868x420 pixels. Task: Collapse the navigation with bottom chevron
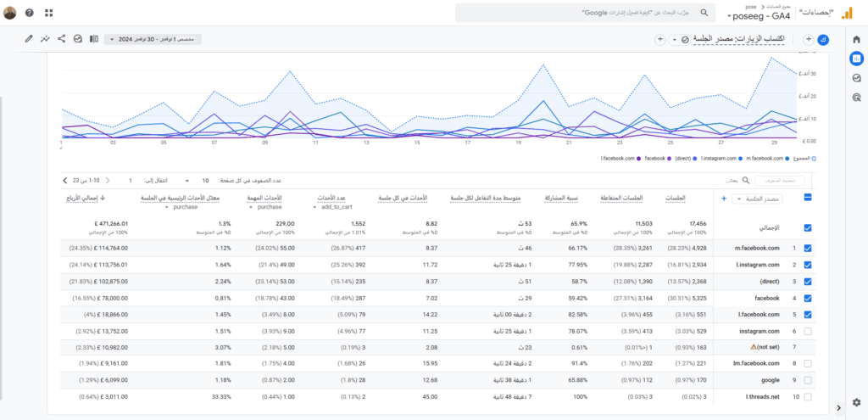click(x=838, y=408)
